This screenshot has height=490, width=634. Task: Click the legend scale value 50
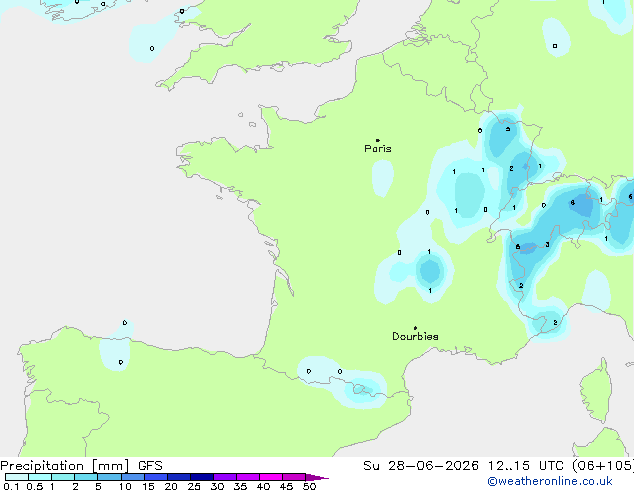click(309, 486)
